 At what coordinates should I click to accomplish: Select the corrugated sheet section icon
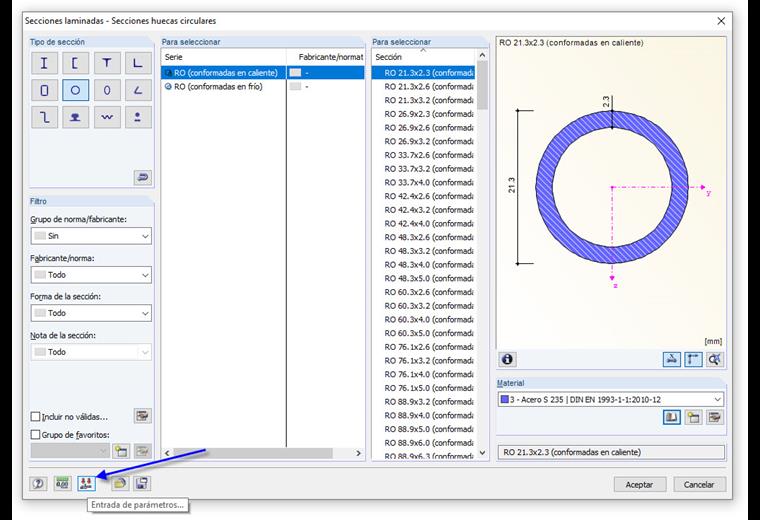[107, 117]
